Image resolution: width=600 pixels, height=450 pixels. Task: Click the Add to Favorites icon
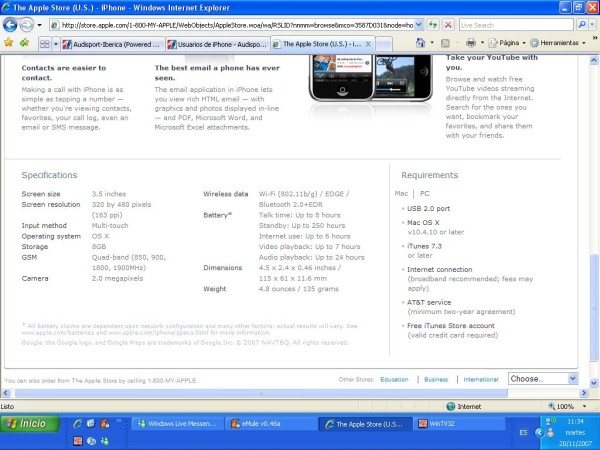coord(24,42)
